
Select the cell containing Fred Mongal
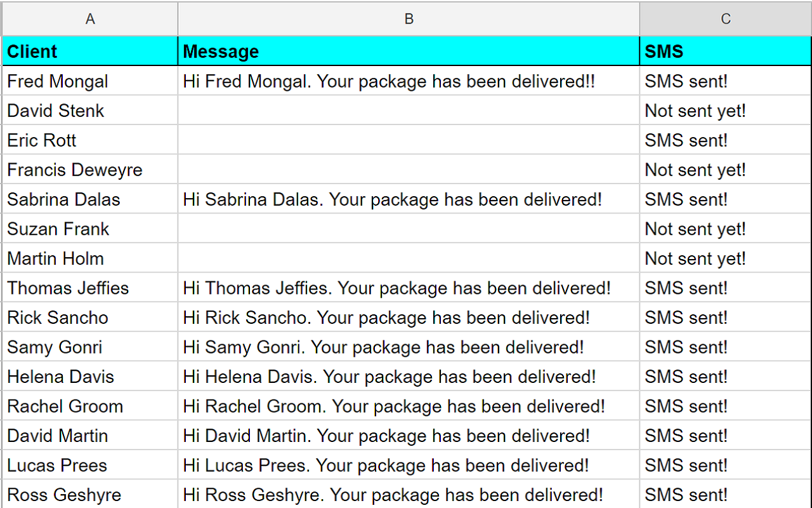click(x=90, y=81)
